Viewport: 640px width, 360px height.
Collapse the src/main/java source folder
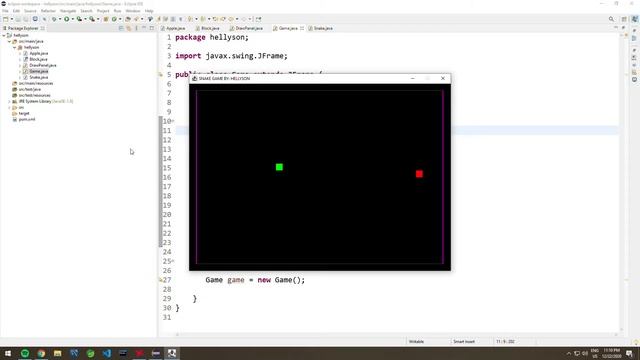9,41
